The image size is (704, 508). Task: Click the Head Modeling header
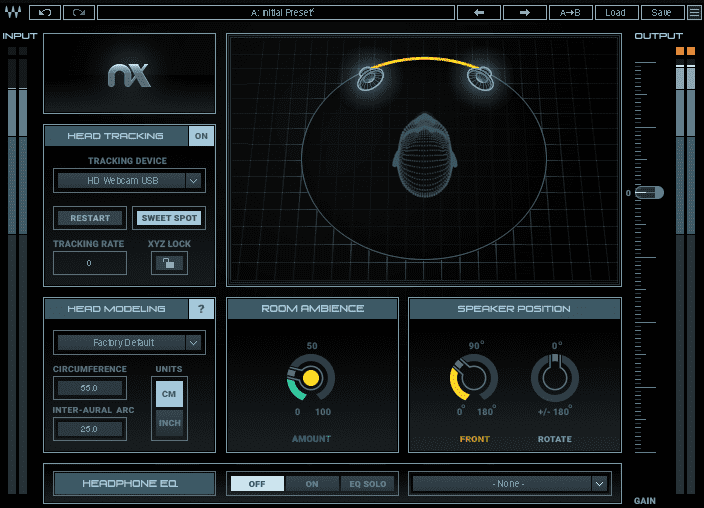click(x=116, y=309)
